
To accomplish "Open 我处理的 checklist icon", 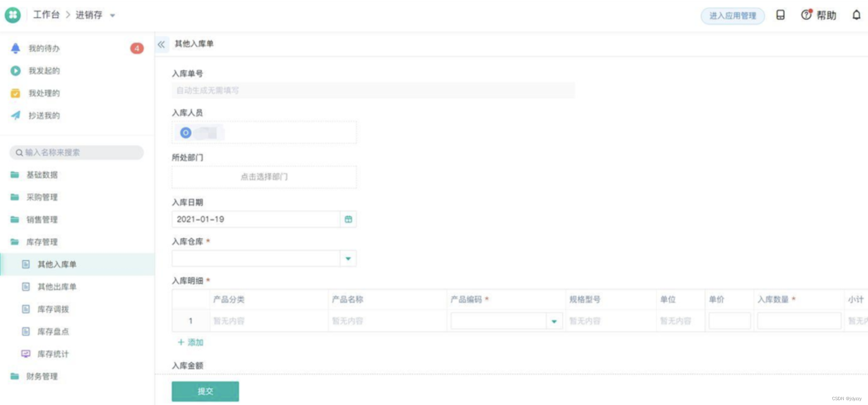I will click(x=15, y=93).
